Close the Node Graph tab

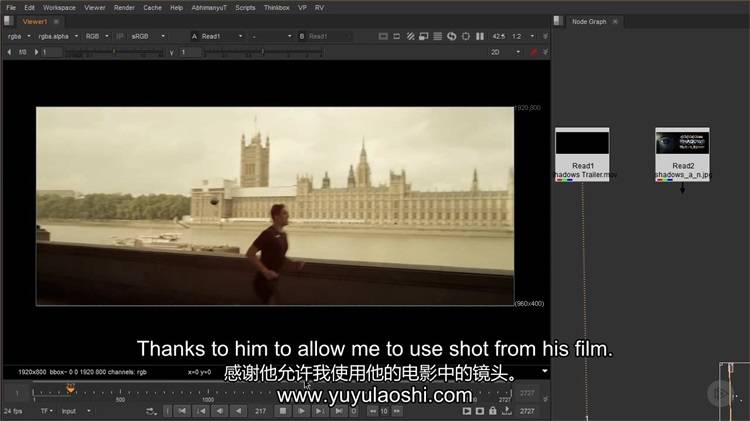[x=615, y=22]
